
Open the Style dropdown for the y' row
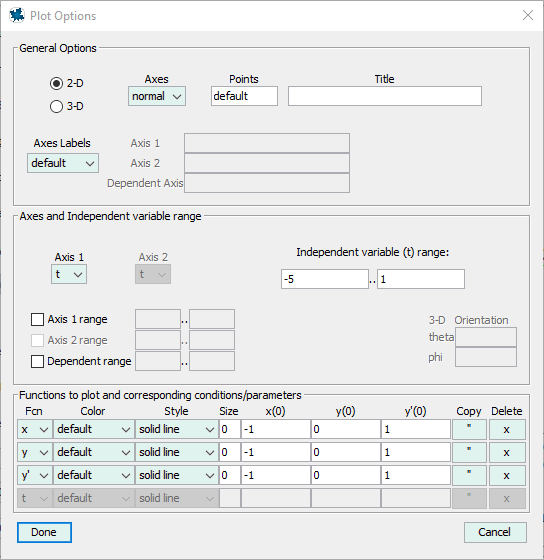[176, 475]
